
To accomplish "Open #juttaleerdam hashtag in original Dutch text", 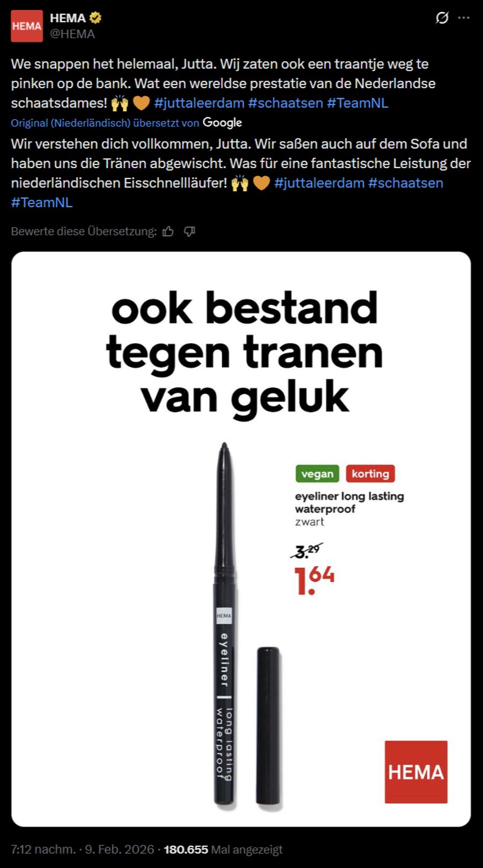I will 199,103.
